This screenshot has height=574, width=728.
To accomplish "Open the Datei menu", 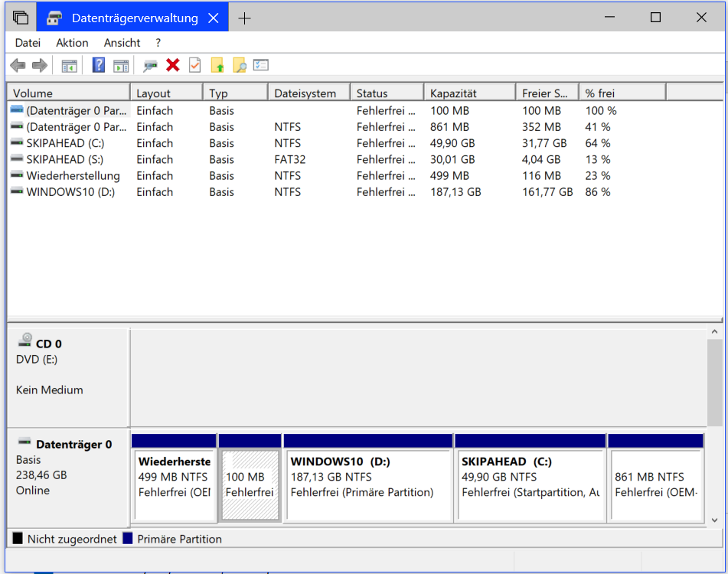I will pos(28,43).
